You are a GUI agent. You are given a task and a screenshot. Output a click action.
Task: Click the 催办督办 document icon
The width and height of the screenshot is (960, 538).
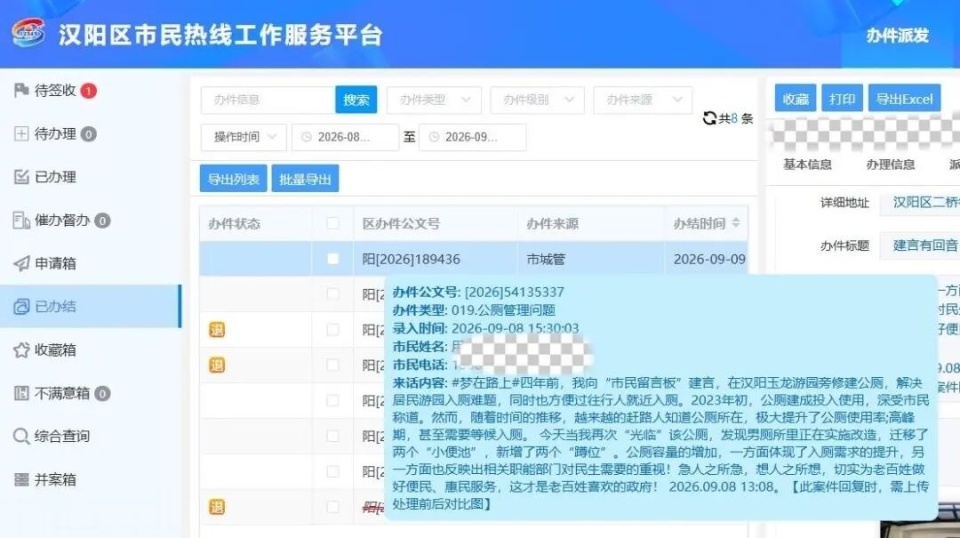[21, 220]
